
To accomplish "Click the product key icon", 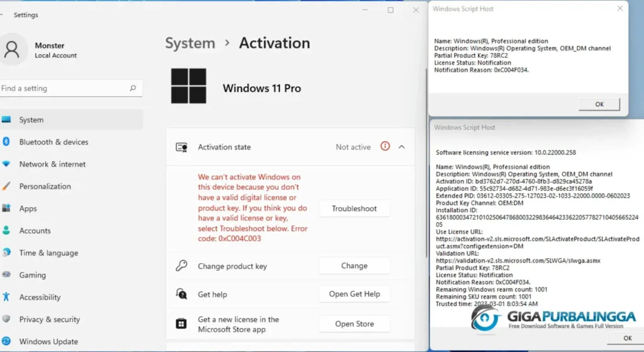I will 182,266.
